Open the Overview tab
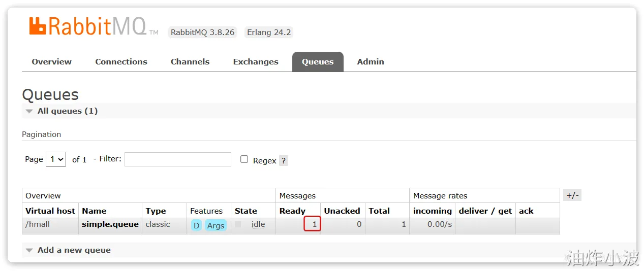This screenshot has height=271, width=644. click(51, 61)
